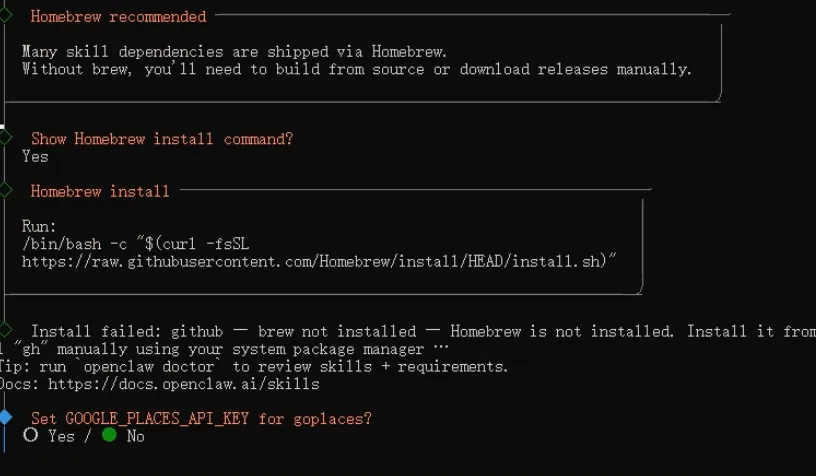Click the Set GOOGLE_PLACES_API_KEY prompt text
Viewport: 816px width, 476px height.
[x=201, y=419]
